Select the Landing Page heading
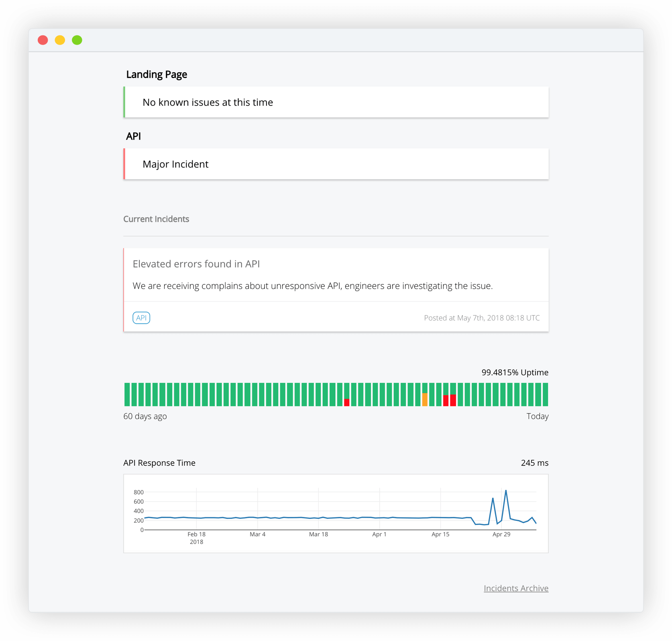This screenshot has width=672, height=641. tap(157, 74)
